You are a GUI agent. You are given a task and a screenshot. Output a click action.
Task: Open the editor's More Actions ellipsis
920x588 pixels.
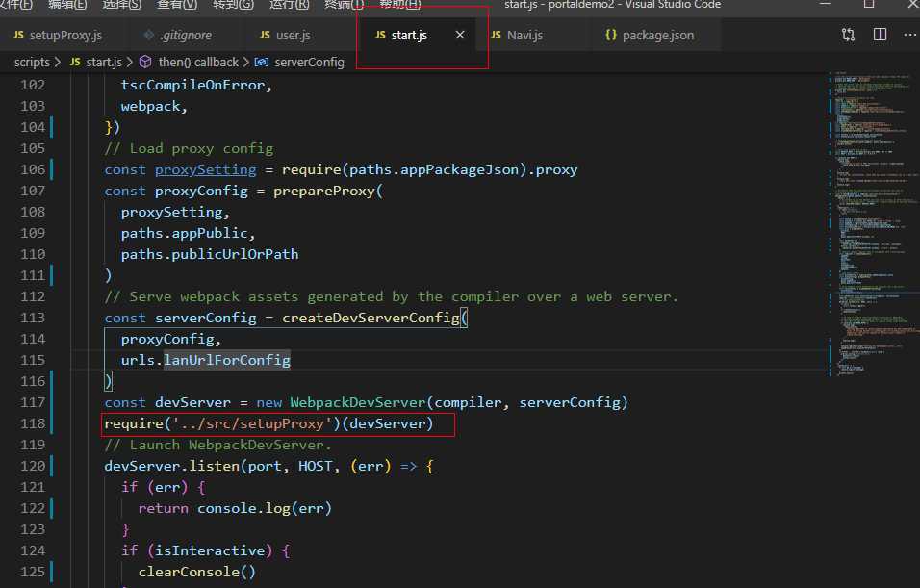point(909,35)
